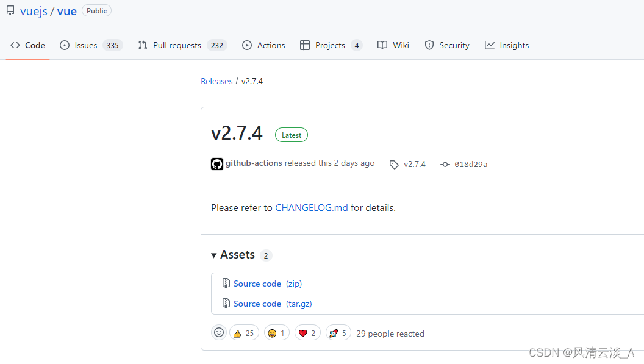Open the add reaction smiley picker

click(x=219, y=332)
